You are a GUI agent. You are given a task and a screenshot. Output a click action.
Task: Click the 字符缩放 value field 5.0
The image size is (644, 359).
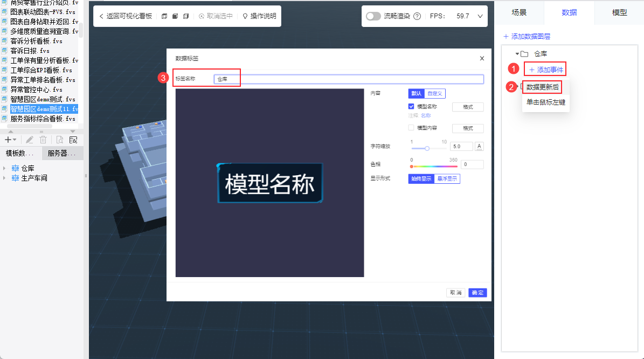461,146
